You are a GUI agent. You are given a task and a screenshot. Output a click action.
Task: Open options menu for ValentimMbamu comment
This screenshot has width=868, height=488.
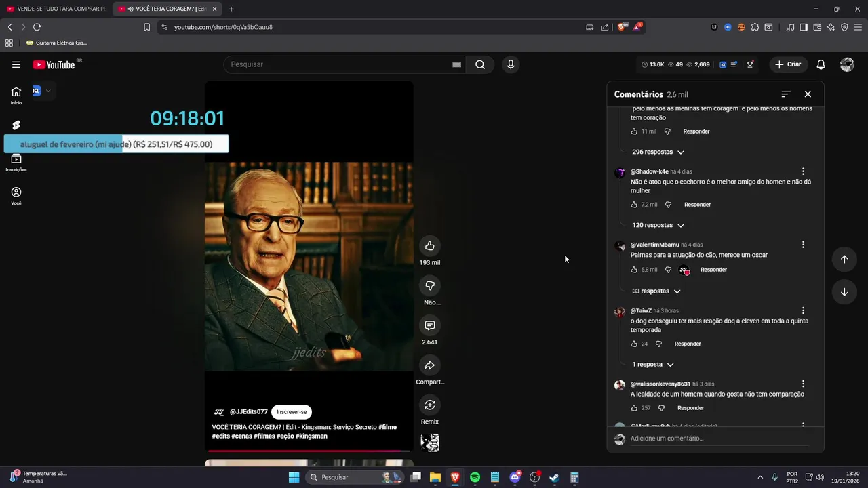(x=803, y=245)
